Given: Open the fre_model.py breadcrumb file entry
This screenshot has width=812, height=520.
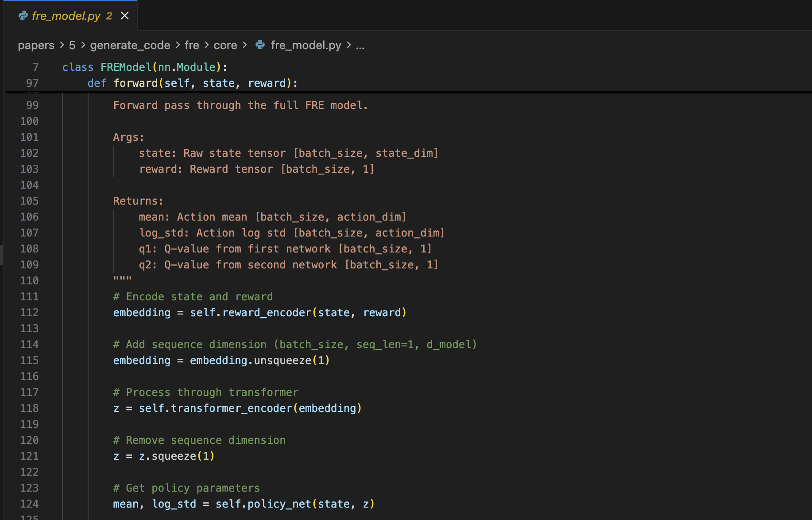Looking at the screenshot, I should click(305, 45).
